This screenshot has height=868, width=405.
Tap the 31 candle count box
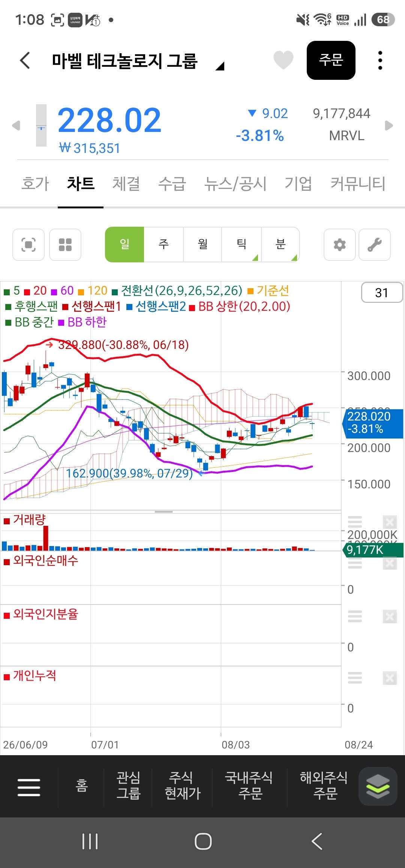pyautogui.click(x=382, y=292)
